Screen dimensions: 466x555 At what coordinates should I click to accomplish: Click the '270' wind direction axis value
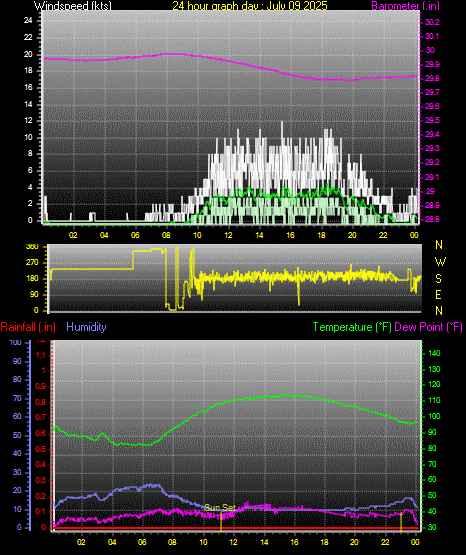coord(32,263)
